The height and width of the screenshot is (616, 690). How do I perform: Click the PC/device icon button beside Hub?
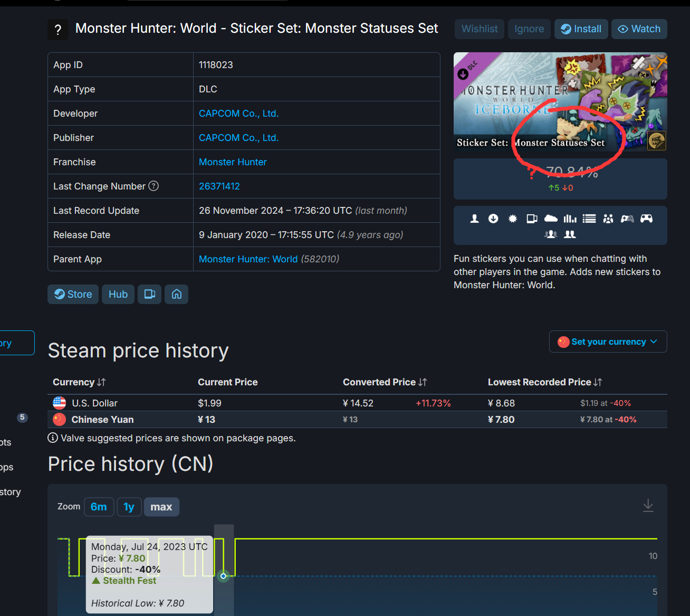point(150,294)
